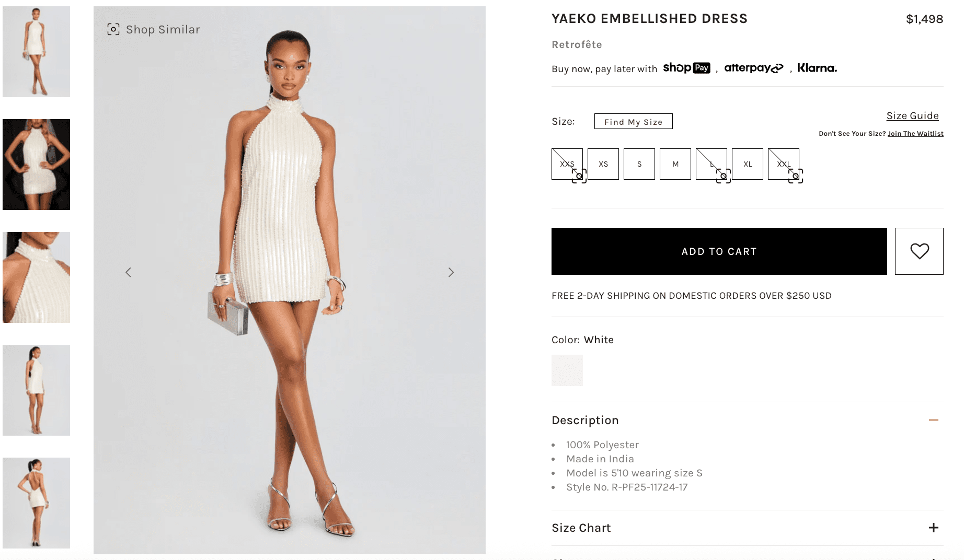Add the dress to cart
This screenshot has width=964, height=560.
tap(719, 251)
